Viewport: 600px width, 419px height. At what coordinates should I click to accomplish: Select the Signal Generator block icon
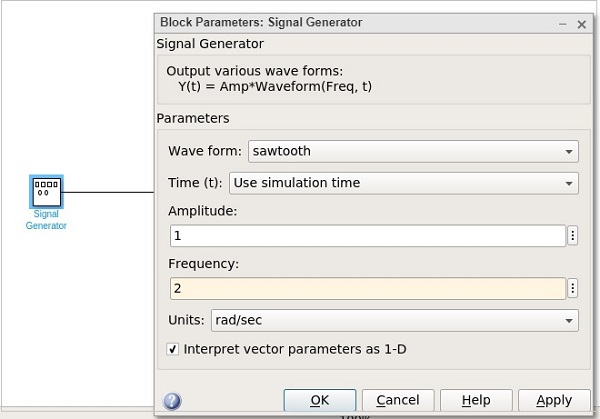[x=46, y=191]
